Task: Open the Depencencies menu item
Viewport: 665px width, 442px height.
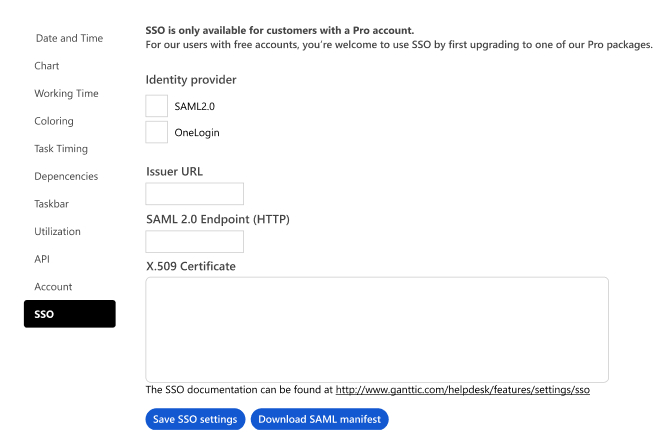Action: pos(66,176)
